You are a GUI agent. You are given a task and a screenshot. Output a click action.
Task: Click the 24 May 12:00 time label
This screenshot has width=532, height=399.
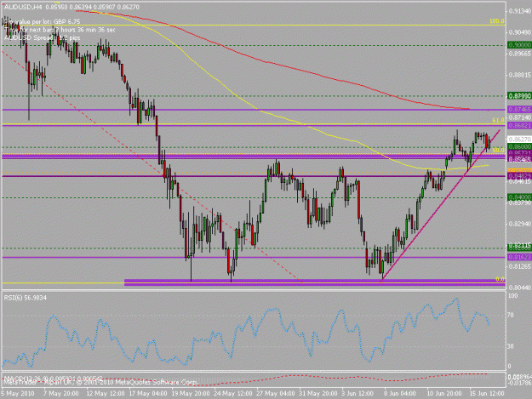coord(233,394)
